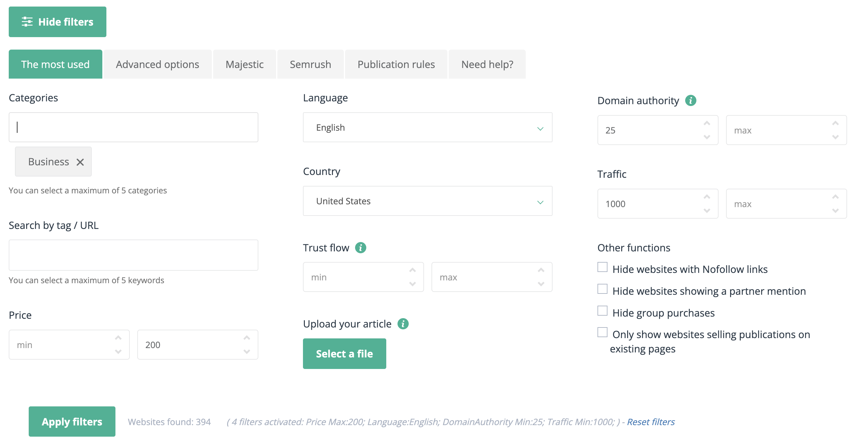Viewport: 868px width, 446px height.
Task: Switch to the Advanced options tab
Action: click(x=157, y=64)
